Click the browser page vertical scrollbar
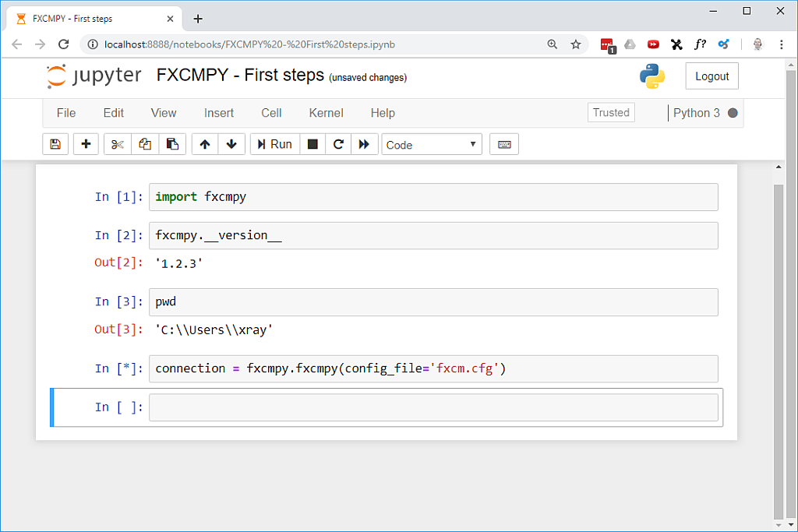Viewport: 798px width, 532px height. click(791, 295)
